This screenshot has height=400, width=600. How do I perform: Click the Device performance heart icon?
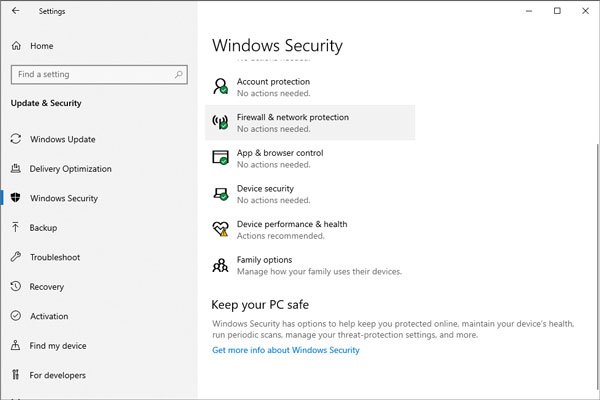220,229
